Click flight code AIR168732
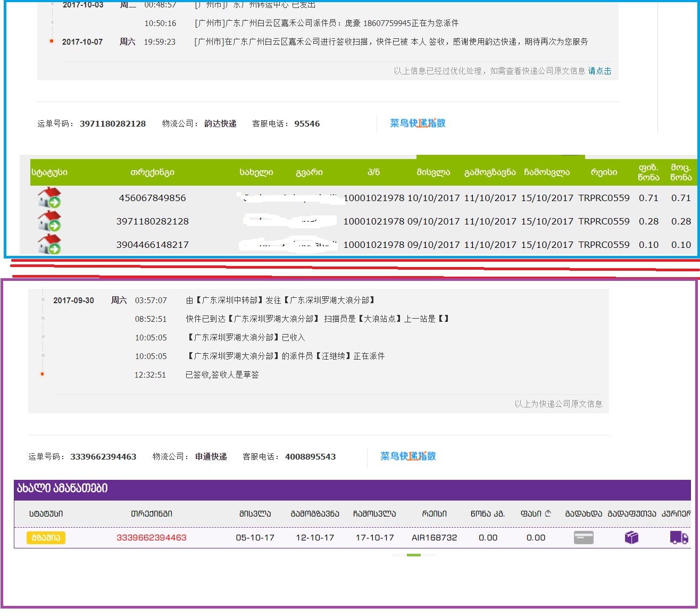 pyautogui.click(x=434, y=538)
